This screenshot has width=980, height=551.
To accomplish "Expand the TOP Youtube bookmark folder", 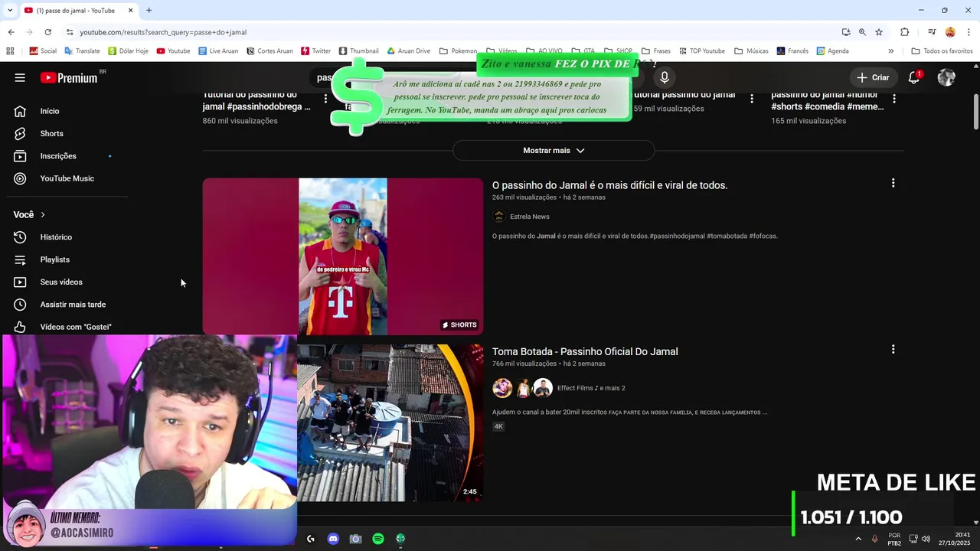I will 701,51.
